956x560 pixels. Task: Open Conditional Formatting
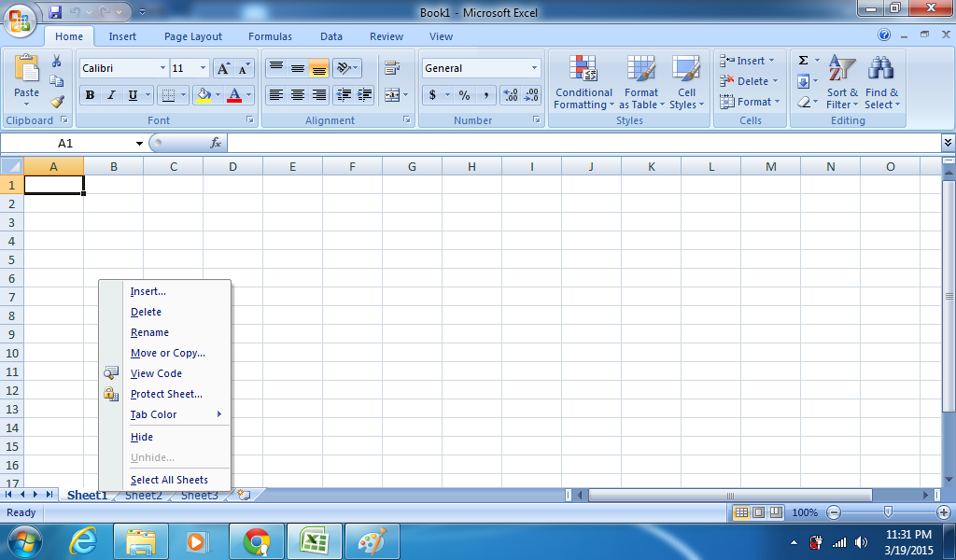click(x=583, y=82)
